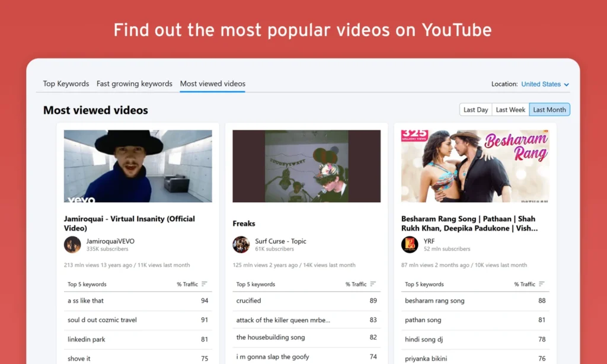
Task: Click the chevron next to United States
Action: click(566, 84)
